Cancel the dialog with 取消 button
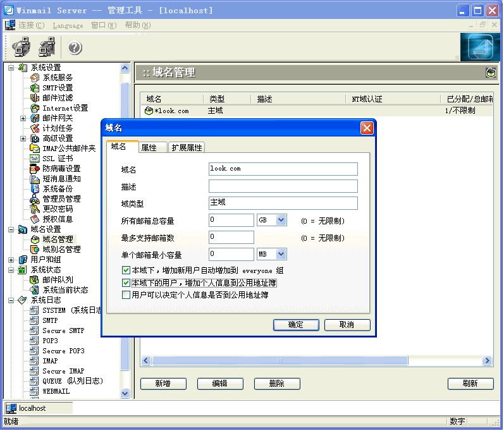Screen dimensions: 504x431 click(x=347, y=325)
